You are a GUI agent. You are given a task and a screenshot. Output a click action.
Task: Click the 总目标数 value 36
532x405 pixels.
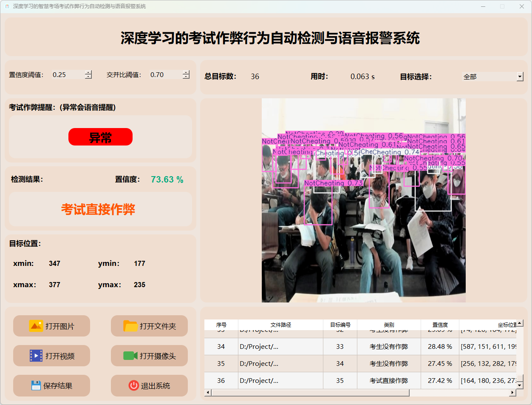click(x=255, y=77)
